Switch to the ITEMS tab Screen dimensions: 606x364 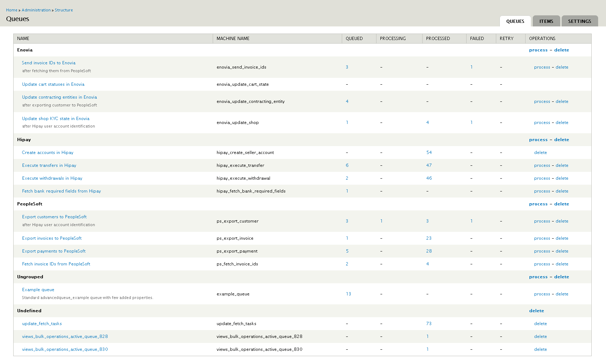tap(546, 21)
